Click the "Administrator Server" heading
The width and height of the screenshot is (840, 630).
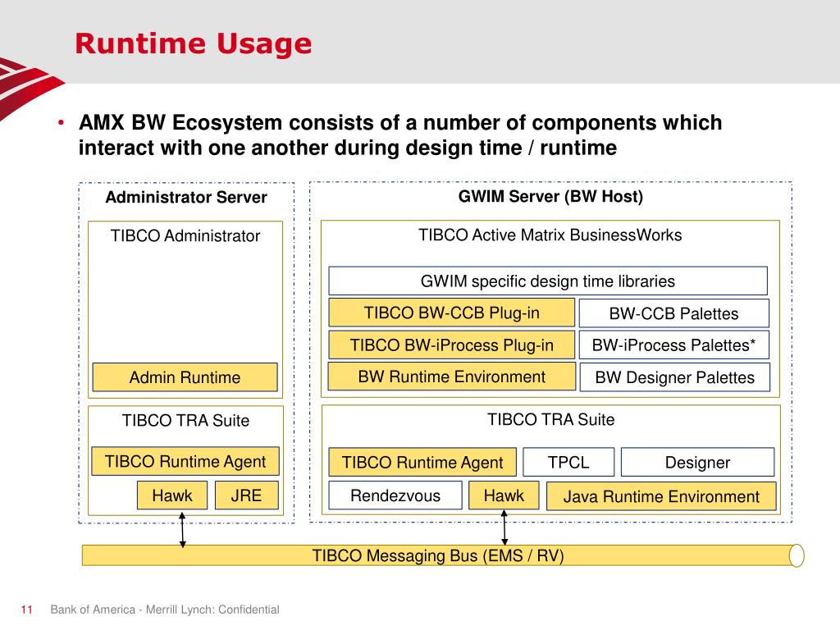186,197
